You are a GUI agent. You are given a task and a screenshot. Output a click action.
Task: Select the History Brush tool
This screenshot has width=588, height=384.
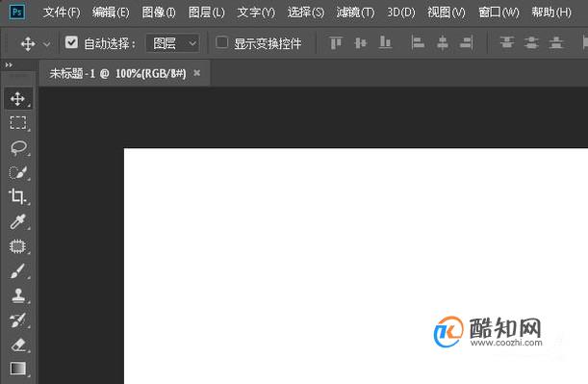(x=17, y=320)
